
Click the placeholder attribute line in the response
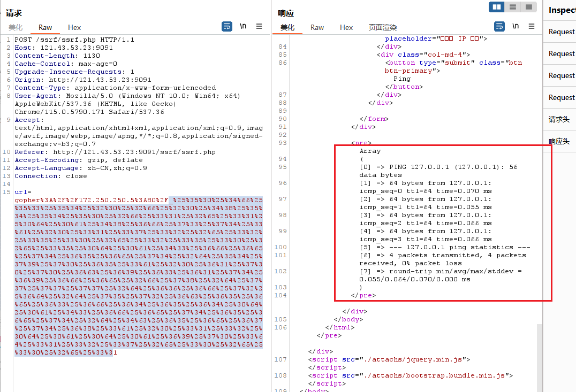point(436,39)
